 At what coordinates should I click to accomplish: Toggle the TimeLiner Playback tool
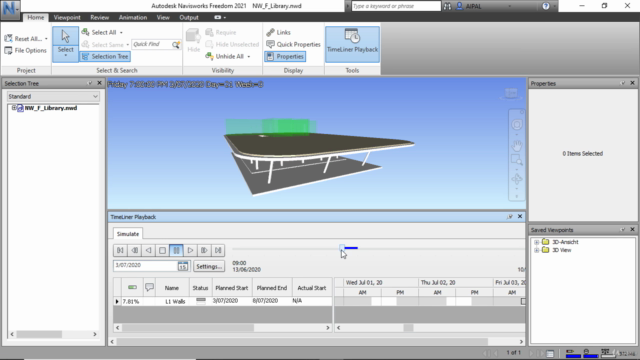(x=352, y=44)
